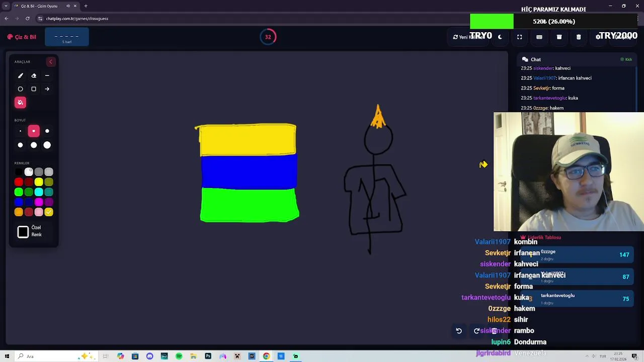
Task: Reload the browser page
Action: point(27,19)
